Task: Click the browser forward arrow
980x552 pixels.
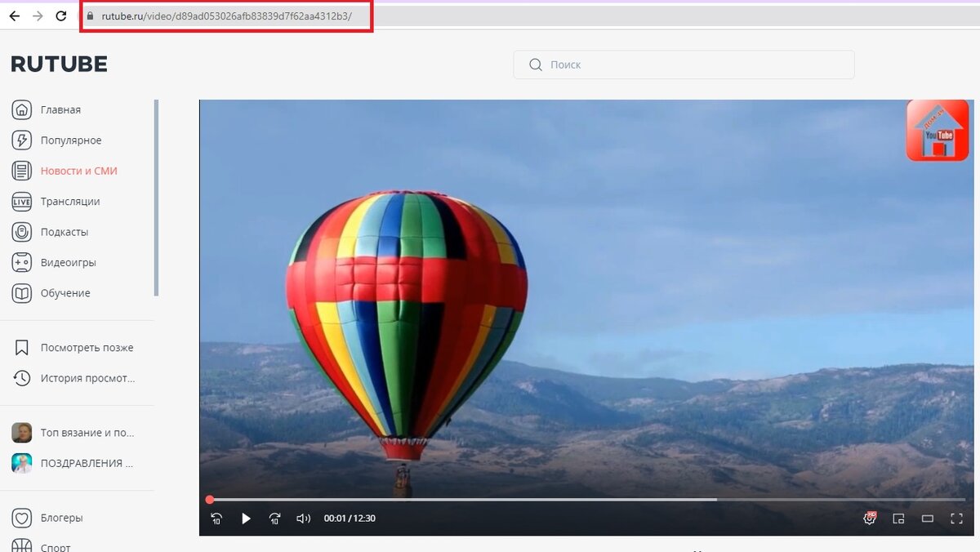Action: point(38,16)
